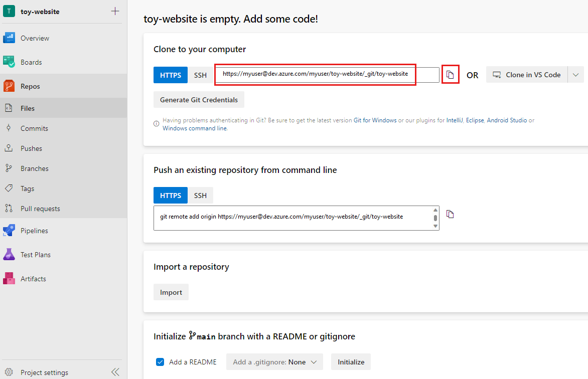This screenshot has width=588, height=379.
Task: Click the Branches icon
Action: coord(9,168)
